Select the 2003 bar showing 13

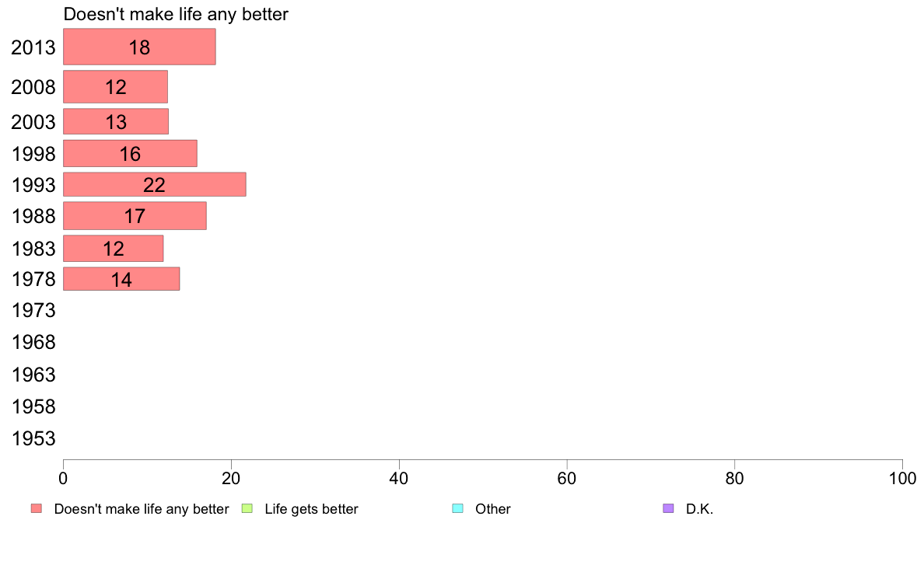pos(115,121)
